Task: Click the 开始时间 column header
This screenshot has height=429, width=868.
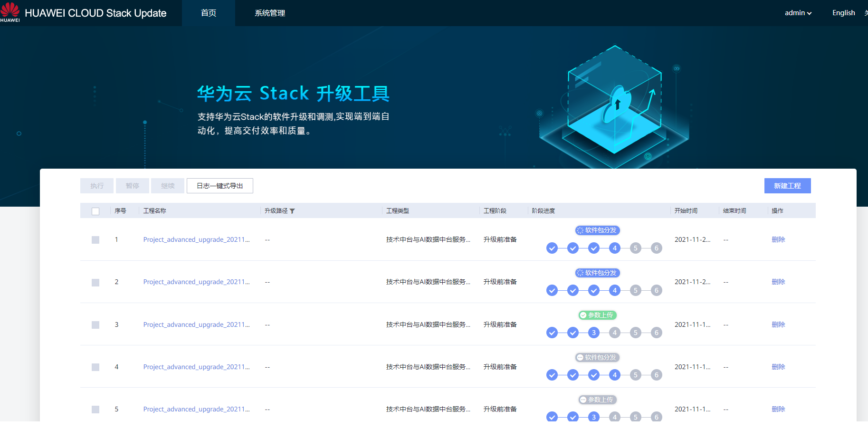Action: (x=686, y=211)
